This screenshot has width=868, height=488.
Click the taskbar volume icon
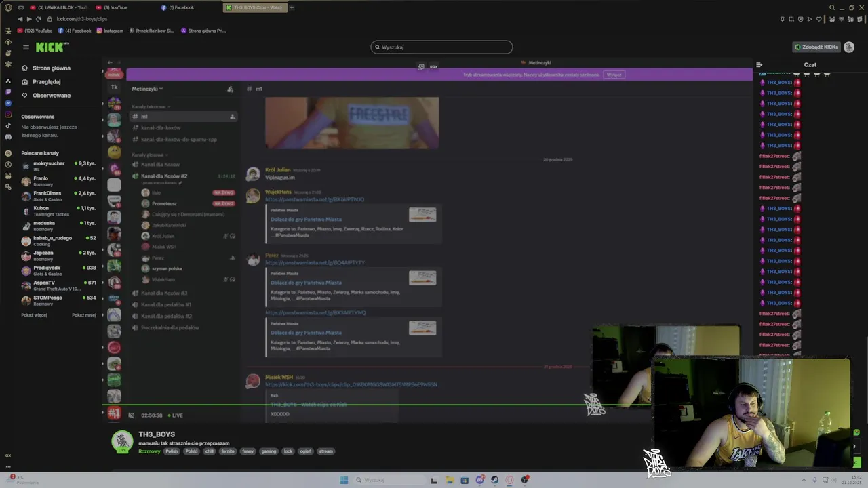click(833, 480)
